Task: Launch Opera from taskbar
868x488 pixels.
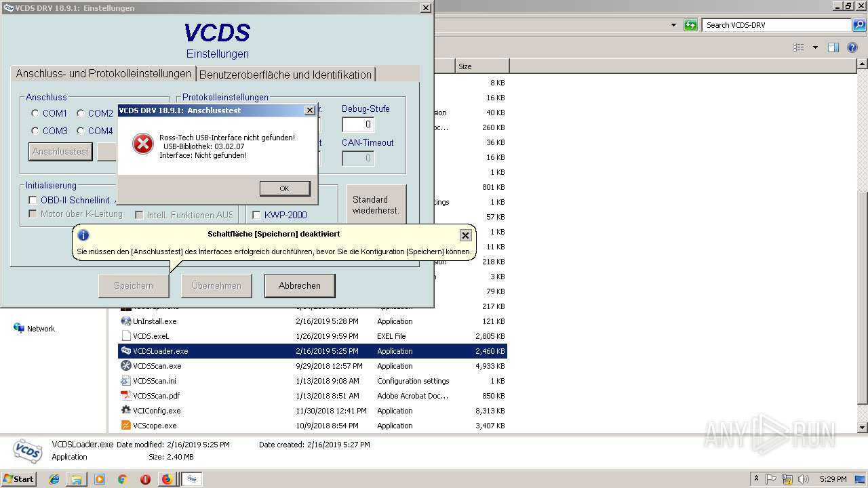Action: click(x=145, y=479)
